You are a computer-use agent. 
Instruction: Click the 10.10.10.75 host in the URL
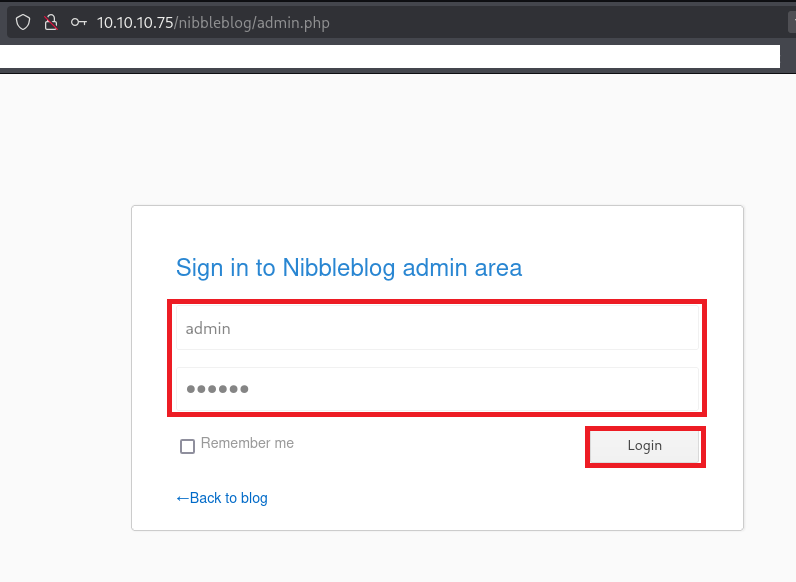[x=135, y=23]
